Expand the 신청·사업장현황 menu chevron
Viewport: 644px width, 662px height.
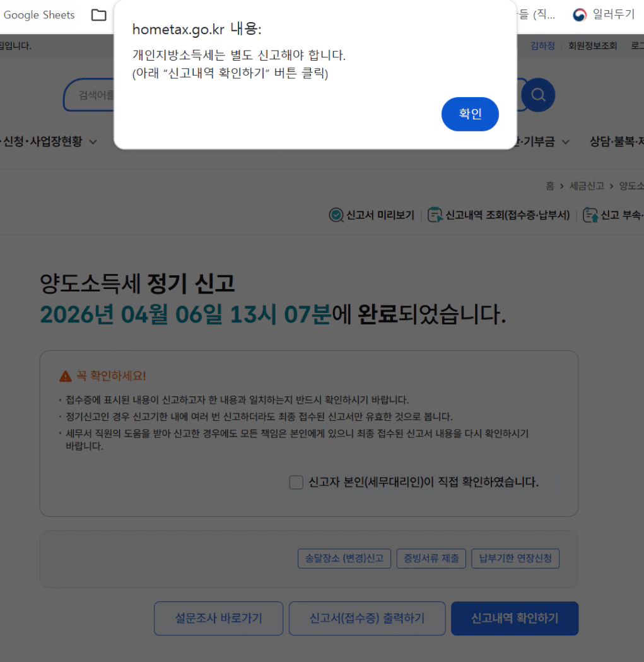click(93, 142)
